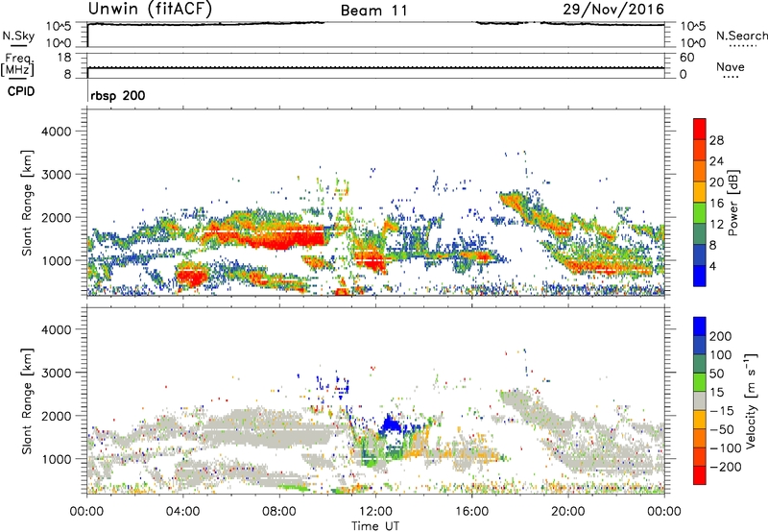The height and width of the screenshot is (532, 768).
Task: Click the 'Power [dB]' colorbar label
Action: click(732, 203)
